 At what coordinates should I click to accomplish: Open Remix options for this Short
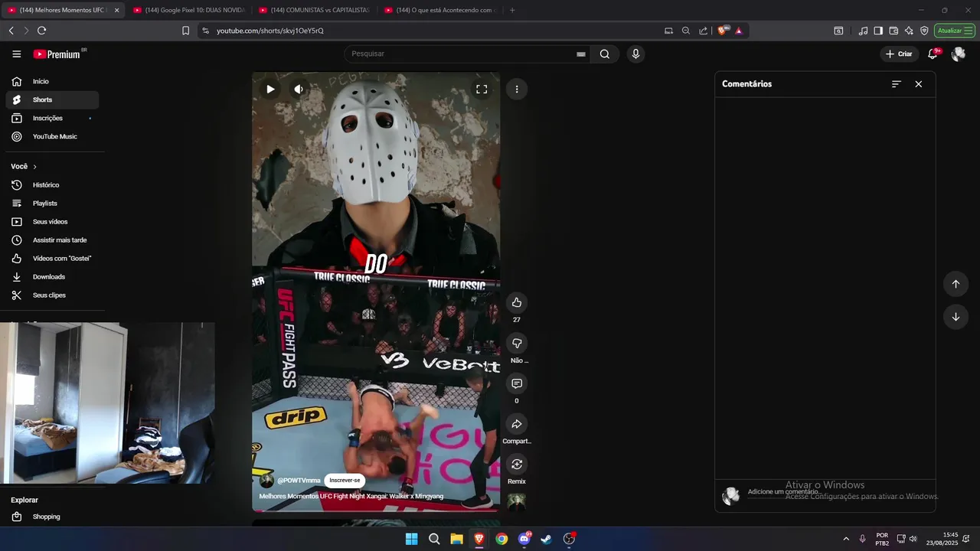517,465
